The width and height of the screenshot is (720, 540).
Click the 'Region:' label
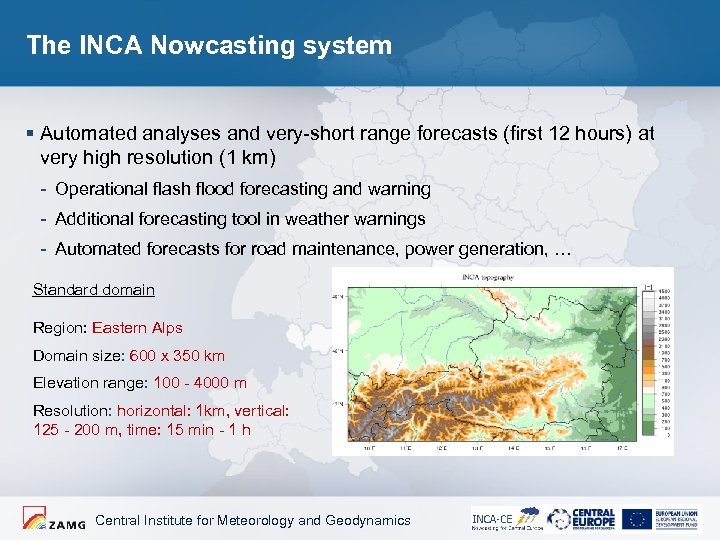tap(60, 328)
